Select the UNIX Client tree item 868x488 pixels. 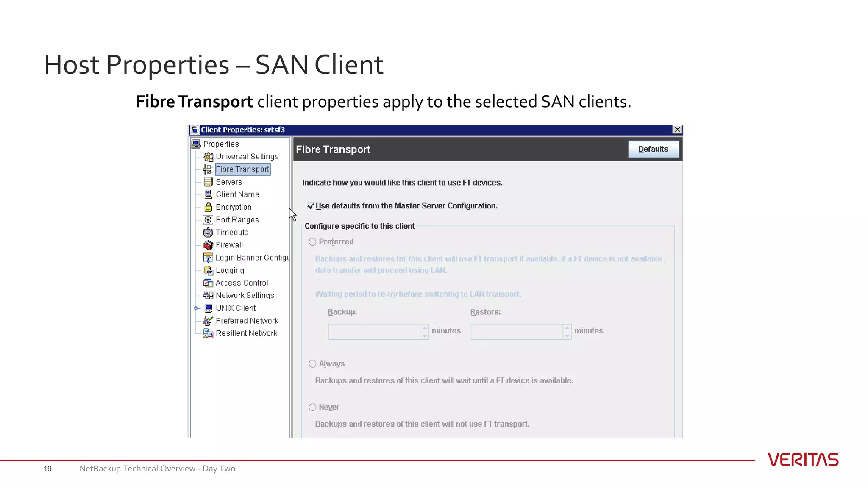[x=236, y=308]
